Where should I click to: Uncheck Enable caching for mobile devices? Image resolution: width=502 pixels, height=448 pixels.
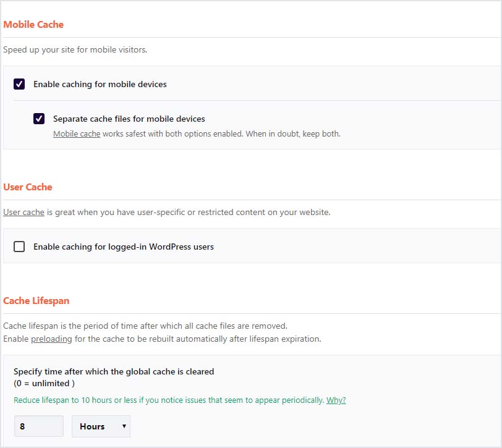pos(19,84)
